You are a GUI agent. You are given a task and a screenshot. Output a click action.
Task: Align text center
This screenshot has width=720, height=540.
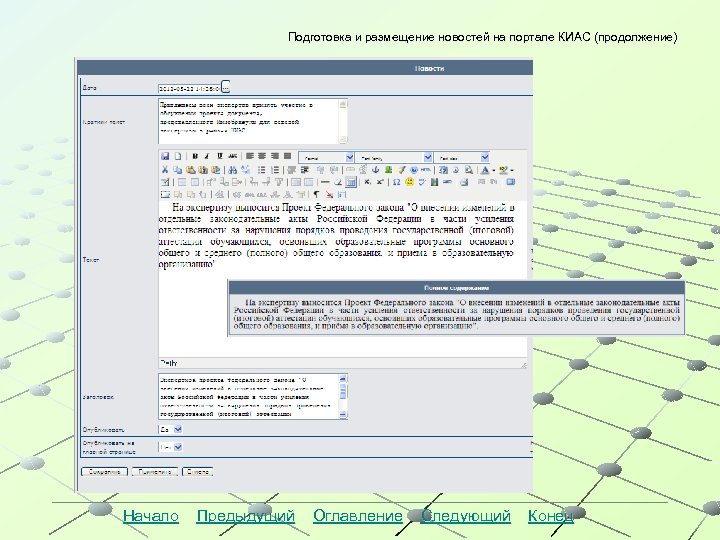click(262, 156)
